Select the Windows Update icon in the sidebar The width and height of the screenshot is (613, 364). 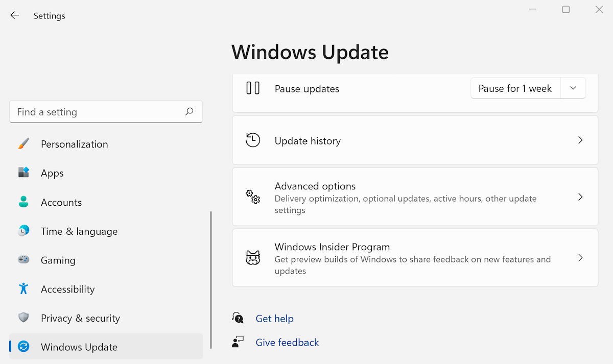[23, 347]
